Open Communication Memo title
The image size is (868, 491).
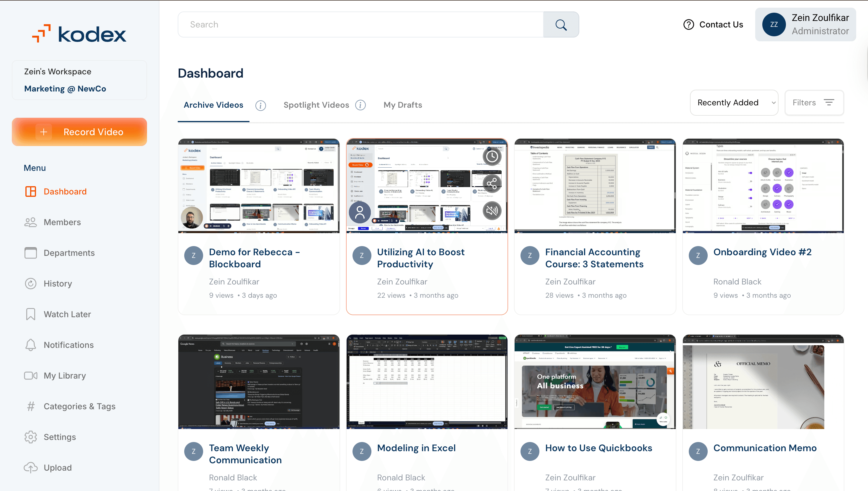pyautogui.click(x=765, y=448)
